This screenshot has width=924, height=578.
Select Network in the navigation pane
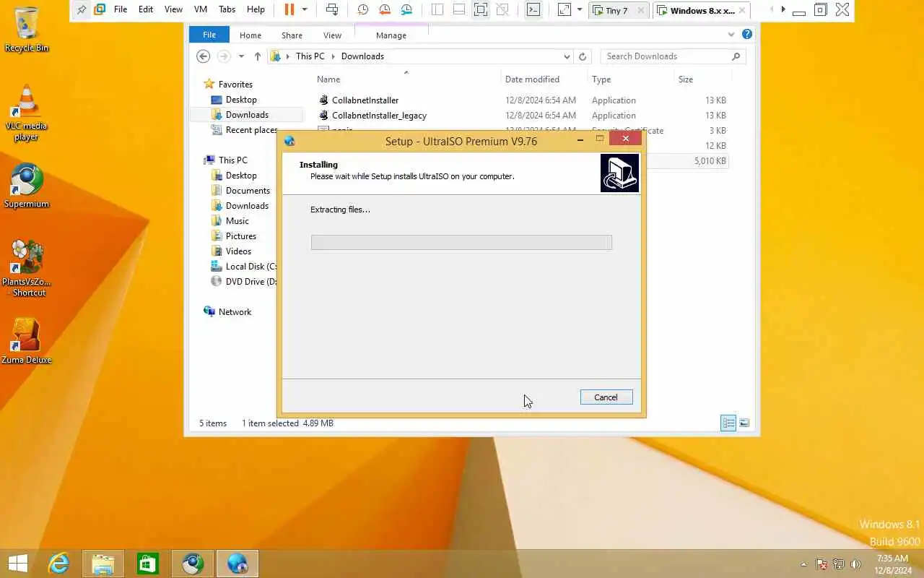[x=235, y=312]
